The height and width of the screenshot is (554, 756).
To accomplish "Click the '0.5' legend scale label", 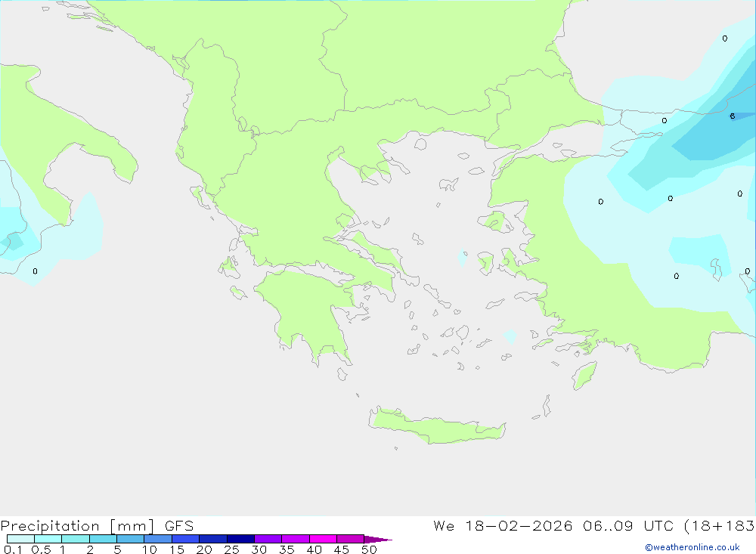I will 41,549.
